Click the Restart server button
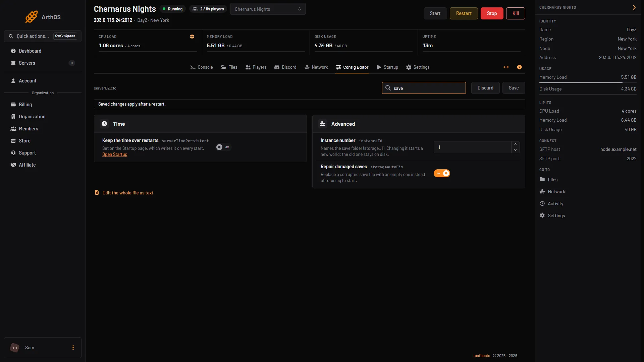This screenshot has height=362, width=644. tap(464, 13)
